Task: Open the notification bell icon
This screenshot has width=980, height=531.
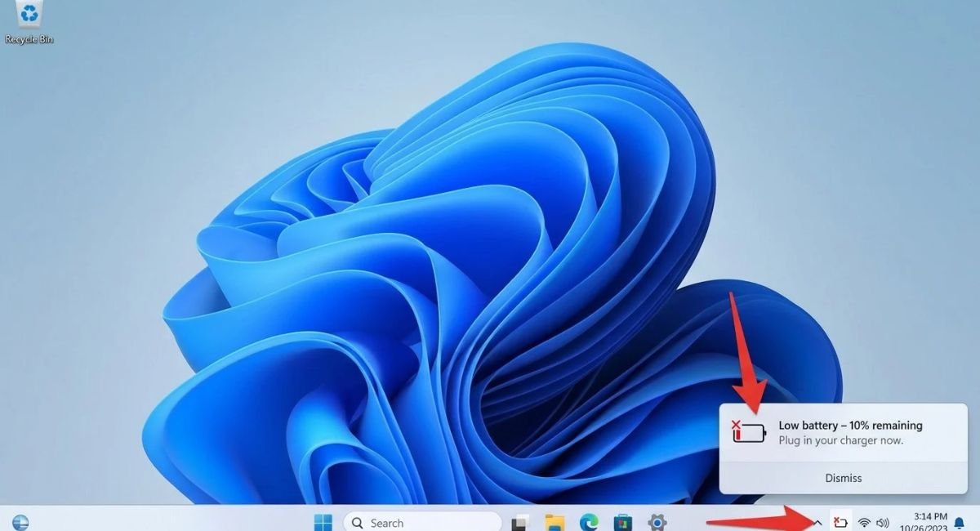Action: click(960, 523)
